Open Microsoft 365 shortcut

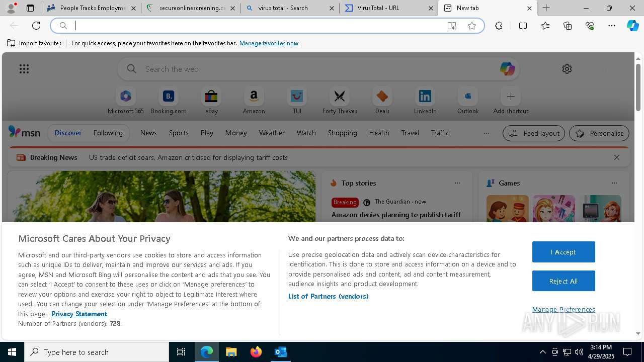pyautogui.click(x=126, y=101)
